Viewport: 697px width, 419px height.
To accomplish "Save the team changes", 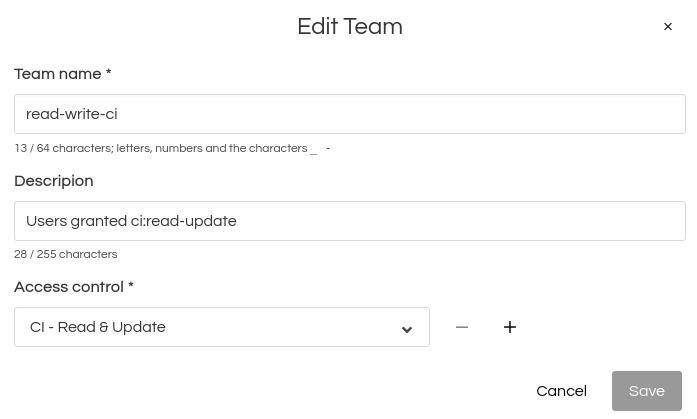I will click(646, 391).
